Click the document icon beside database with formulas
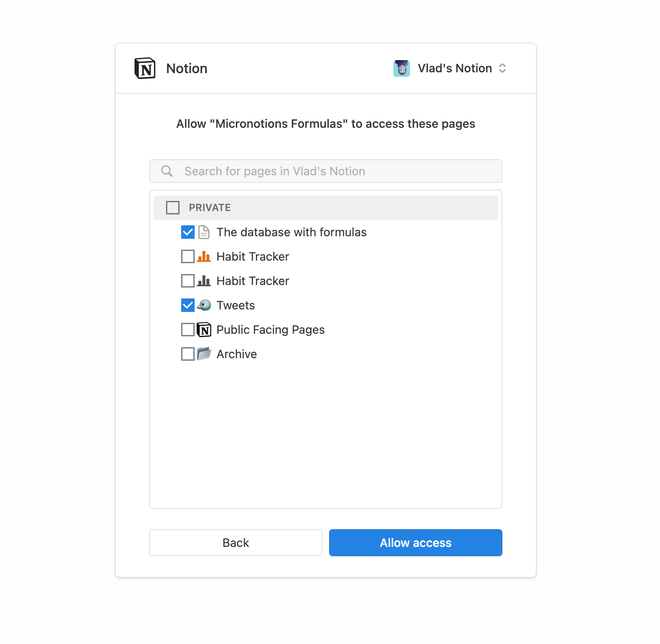 pyautogui.click(x=204, y=232)
